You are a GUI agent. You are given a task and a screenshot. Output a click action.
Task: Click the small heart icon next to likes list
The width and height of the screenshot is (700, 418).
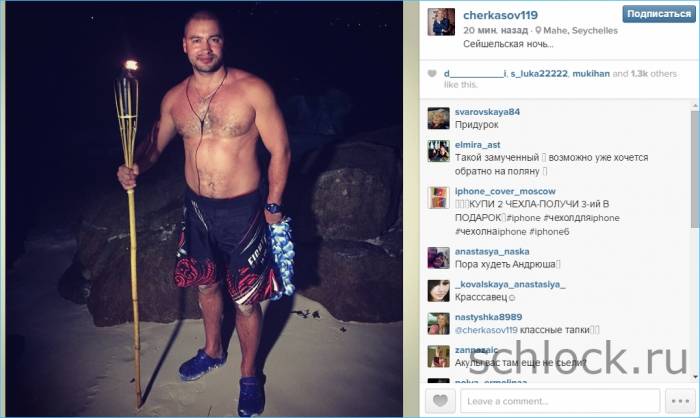pos(432,74)
